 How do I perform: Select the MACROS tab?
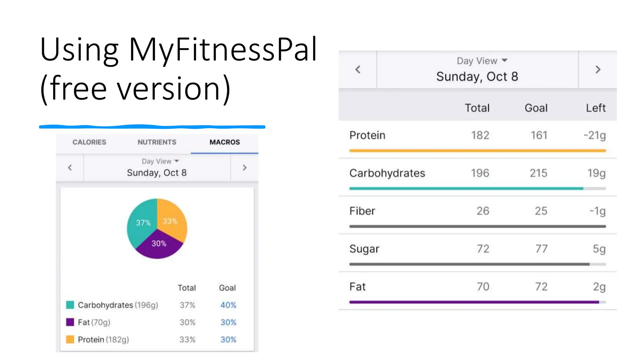point(225,142)
